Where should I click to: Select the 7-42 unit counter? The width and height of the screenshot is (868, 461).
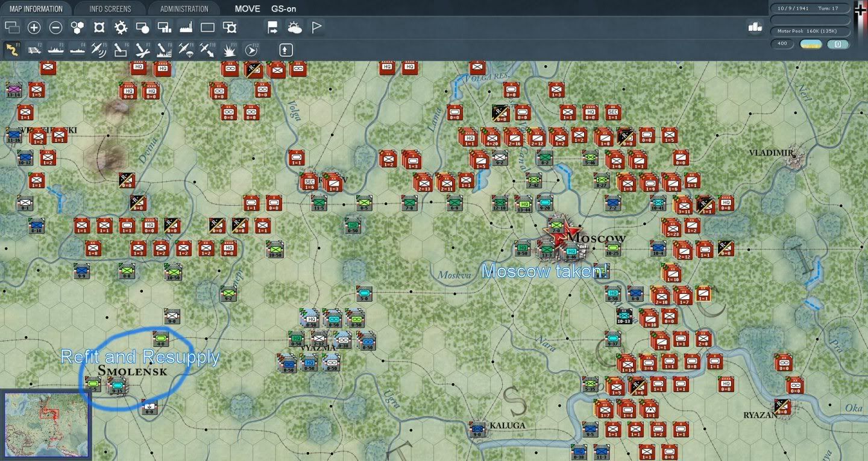pyautogui.click(x=533, y=180)
